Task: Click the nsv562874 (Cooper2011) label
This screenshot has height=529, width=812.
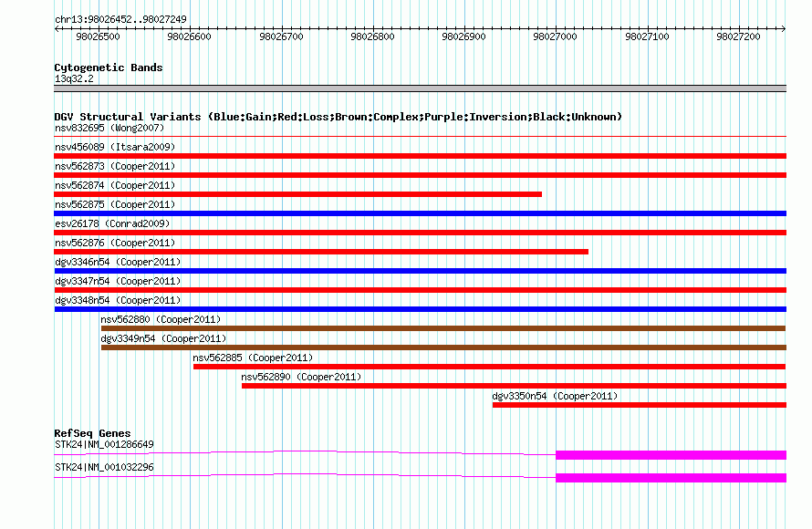Action: (115, 185)
